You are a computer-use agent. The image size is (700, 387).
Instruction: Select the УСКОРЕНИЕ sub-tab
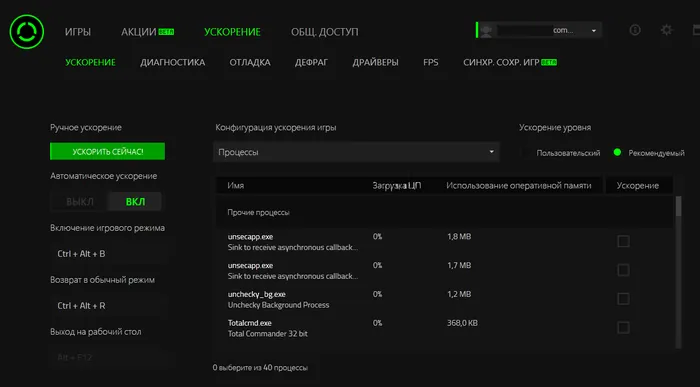click(90, 62)
